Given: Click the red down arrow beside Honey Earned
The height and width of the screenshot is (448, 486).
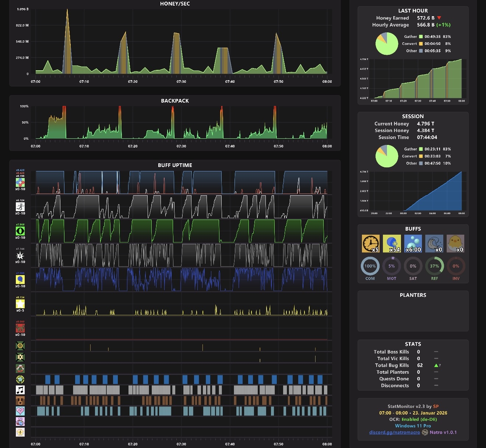Looking at the screenshot, I should (439, 18).
